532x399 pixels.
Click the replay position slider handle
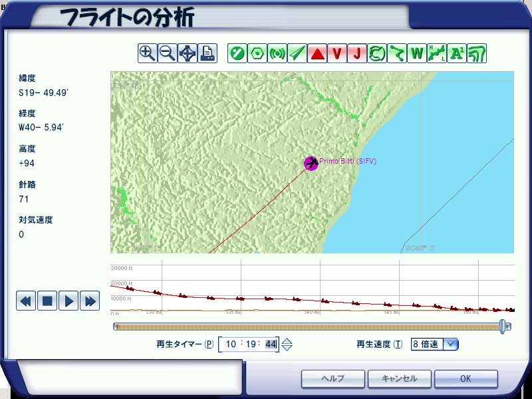click(x=505, y=326)
